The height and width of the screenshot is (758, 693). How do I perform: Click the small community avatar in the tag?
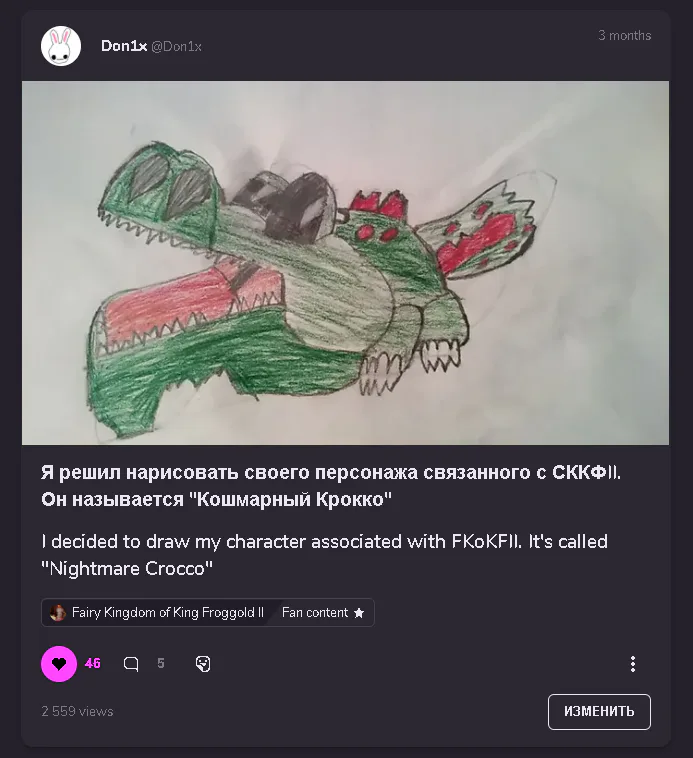tap(58, 612)
